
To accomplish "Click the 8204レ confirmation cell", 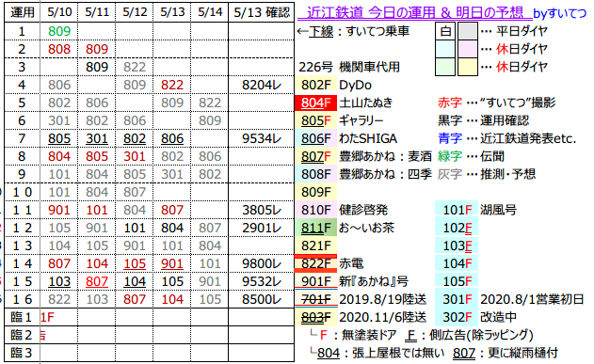I will click(x=262, y=85).
